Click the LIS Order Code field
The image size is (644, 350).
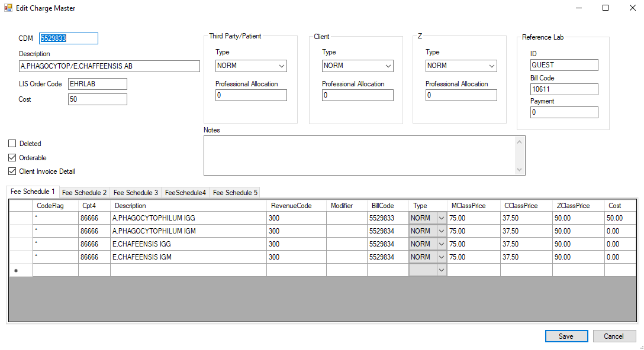click(x=97, y=84)
